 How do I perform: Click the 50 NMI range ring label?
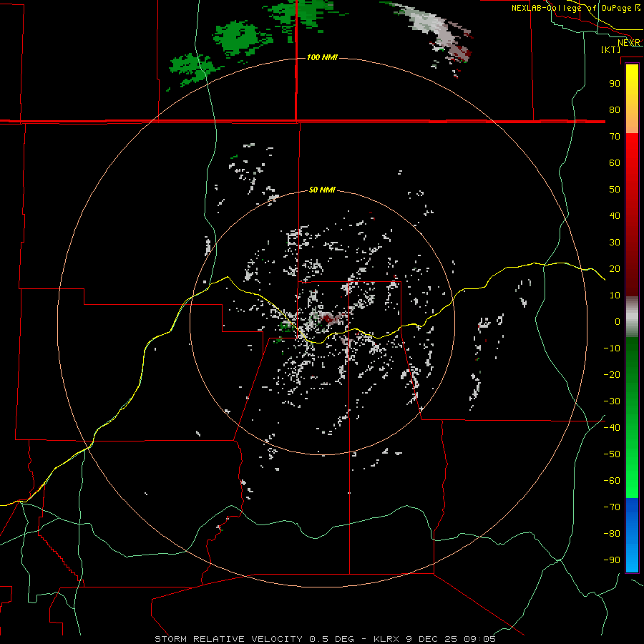click(x=322, y=190)
